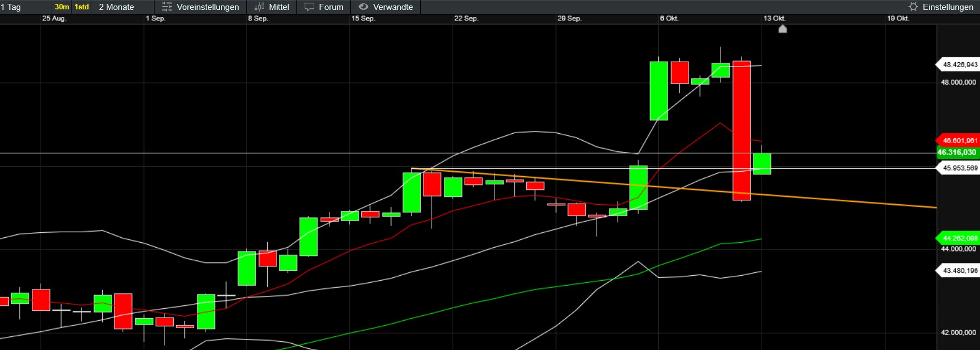Click the 48.000,000 price axis value
The image size is (980, 350).
959,82
